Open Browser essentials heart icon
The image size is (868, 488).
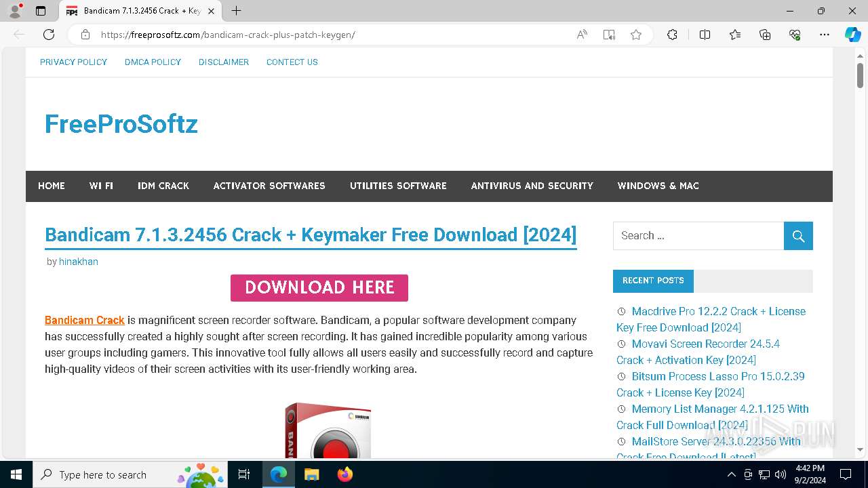[795, 35]
